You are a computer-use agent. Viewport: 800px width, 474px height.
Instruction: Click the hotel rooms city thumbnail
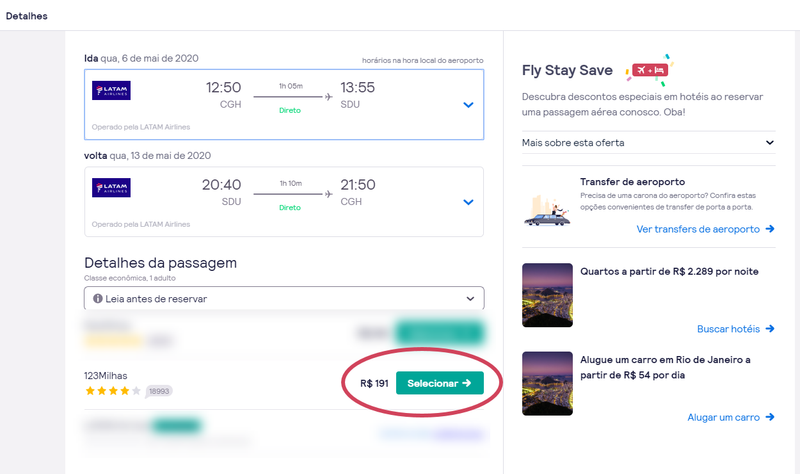547,294
